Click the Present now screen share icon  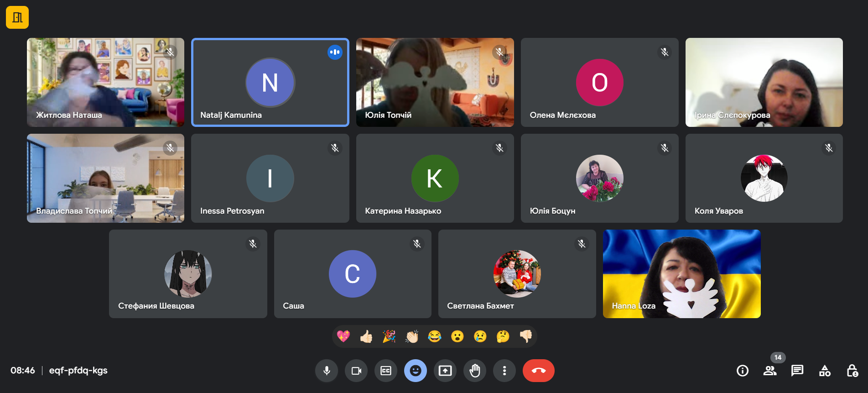coord(445,371)
